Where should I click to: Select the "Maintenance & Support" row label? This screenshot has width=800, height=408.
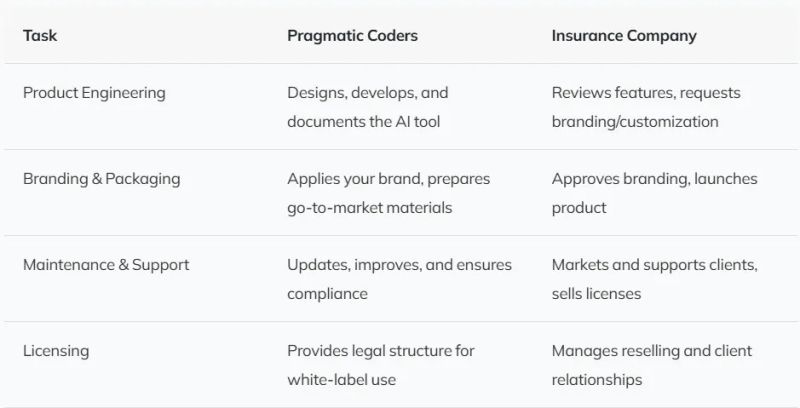(x=106, y=265)
